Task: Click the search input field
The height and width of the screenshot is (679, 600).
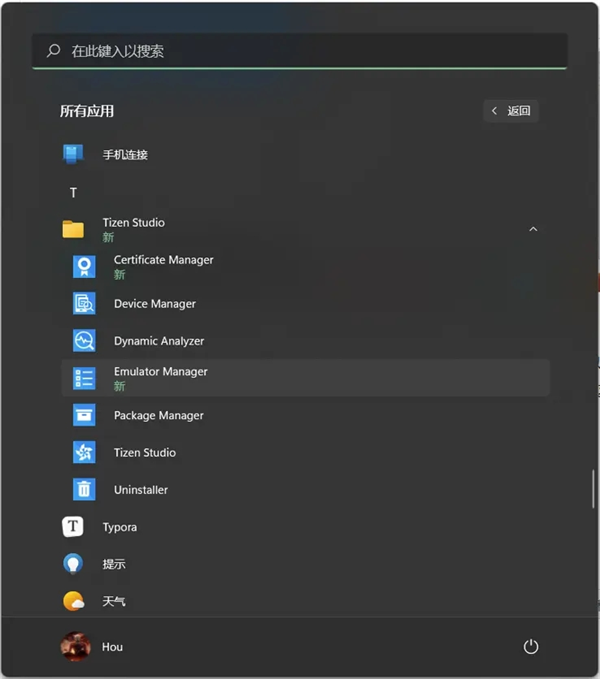Action: [x=300, y=51]
